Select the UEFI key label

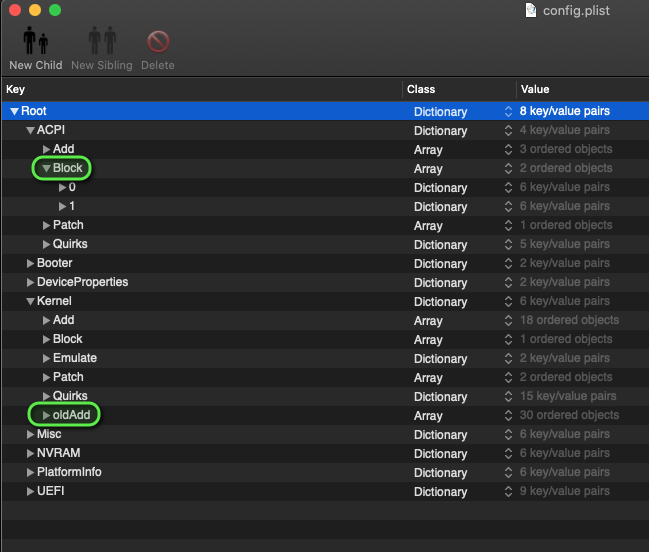pos(50,491)
